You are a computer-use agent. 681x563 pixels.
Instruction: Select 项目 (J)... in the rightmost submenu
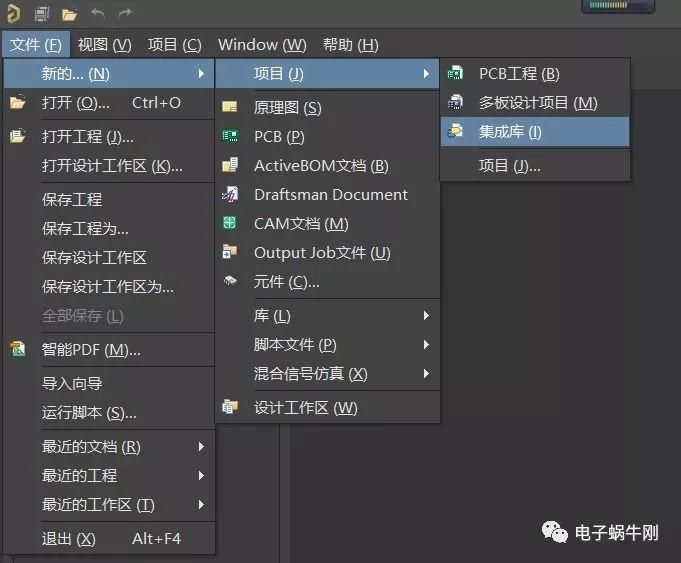(535, 166)
